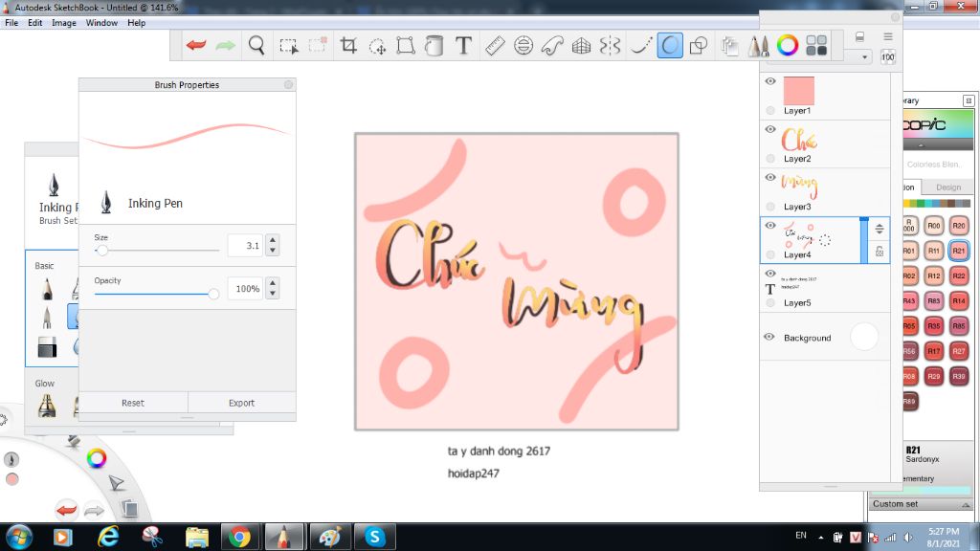This screenshot has width=980, height=551.
Task: Decrease Opacity with the down stepper
Action: pyautogui.click(x=273, y=294)
